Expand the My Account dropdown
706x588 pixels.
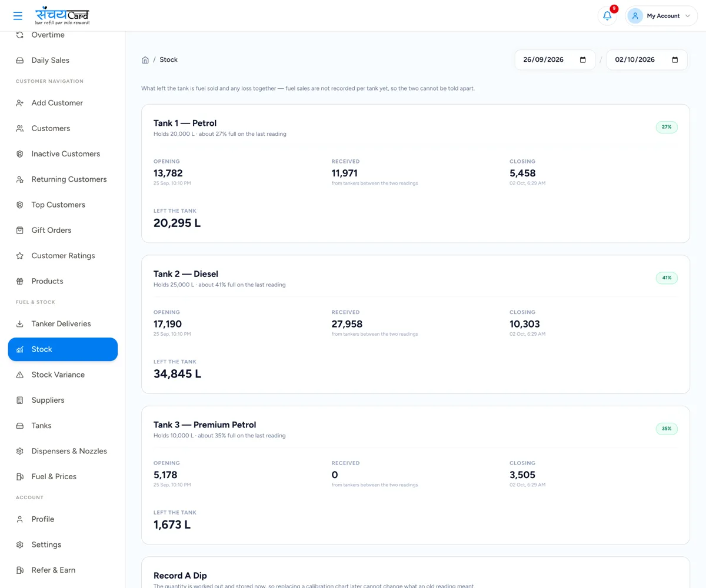pyautogui.click(x=661, y=16)
